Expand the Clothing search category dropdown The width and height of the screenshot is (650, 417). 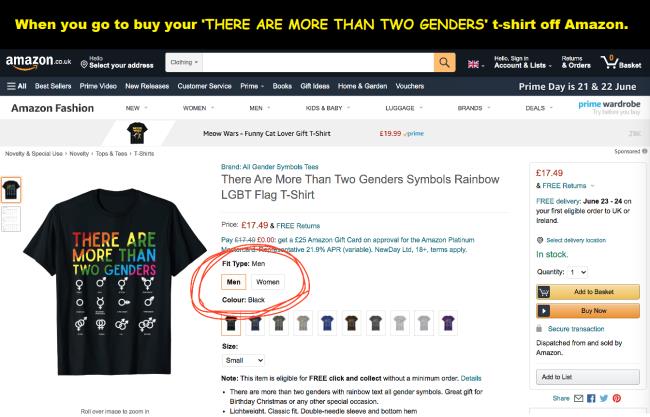coord(184,63)
